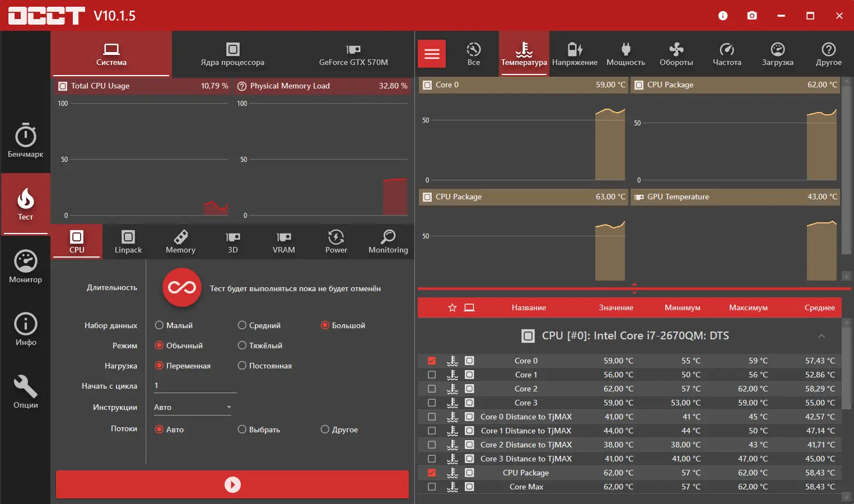Image resolution: width=854 pixels, height=504 pixels.
Task: Filter sensors by Частота frequency
Action: (x=727, y=54)
